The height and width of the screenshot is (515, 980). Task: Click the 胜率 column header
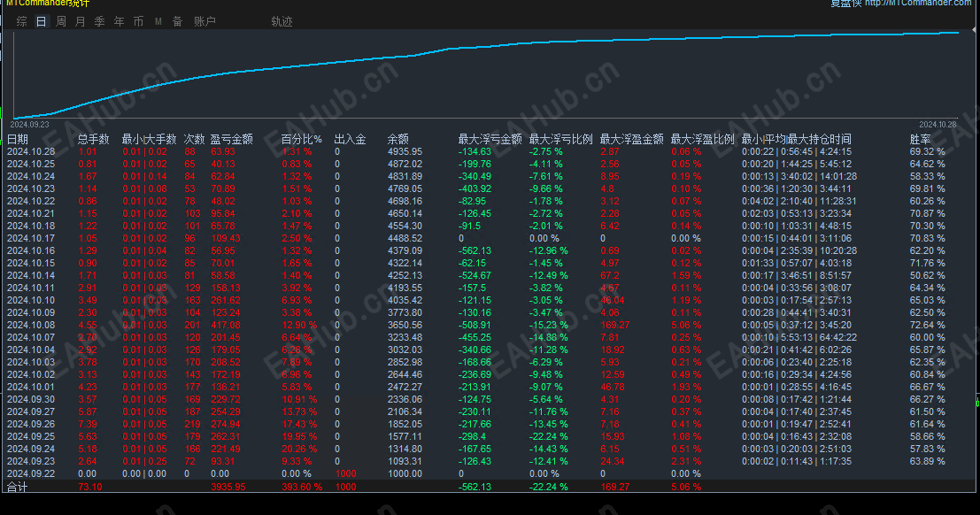point(920,139)
